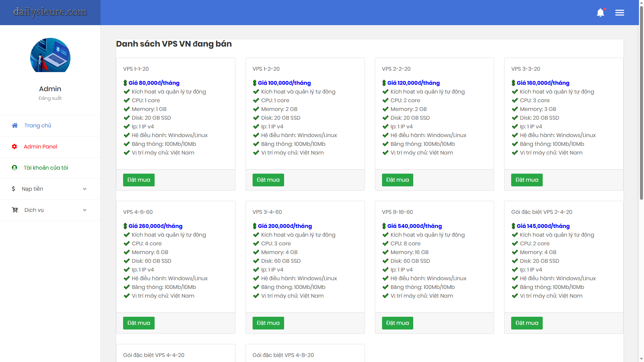Click the Admin profile avatar image
The height and width of the screenshot is (362, 644).
[50, 55]
